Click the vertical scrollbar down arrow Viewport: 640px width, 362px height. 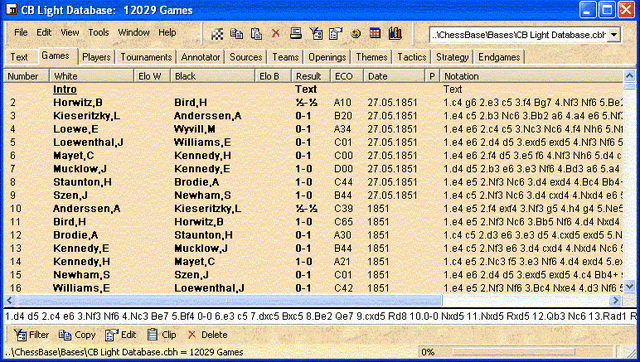(x=629, y=287)
